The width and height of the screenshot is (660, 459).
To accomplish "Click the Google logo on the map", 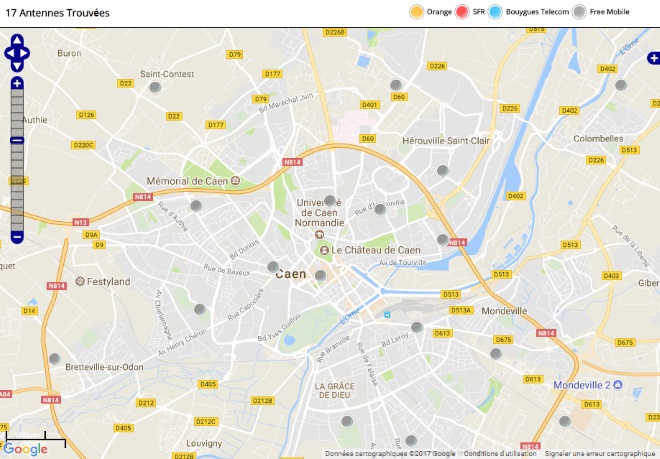I will click(25, 449).
